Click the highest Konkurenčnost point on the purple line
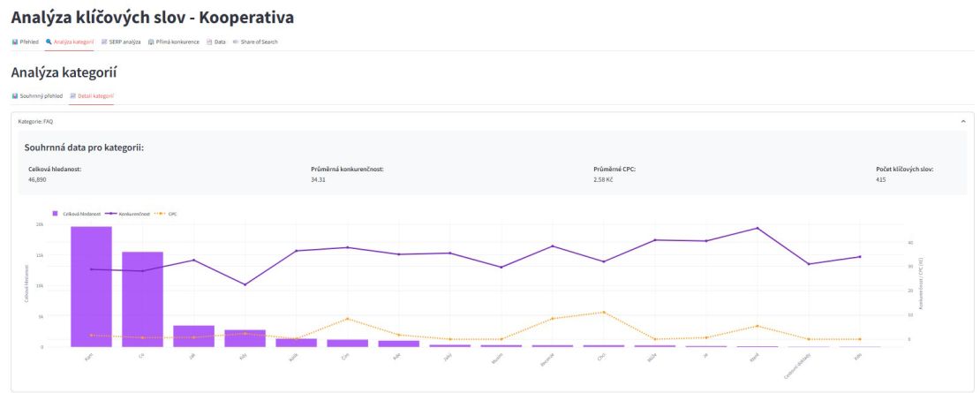This screenshot has height=393, width=980. pos(758,228)
